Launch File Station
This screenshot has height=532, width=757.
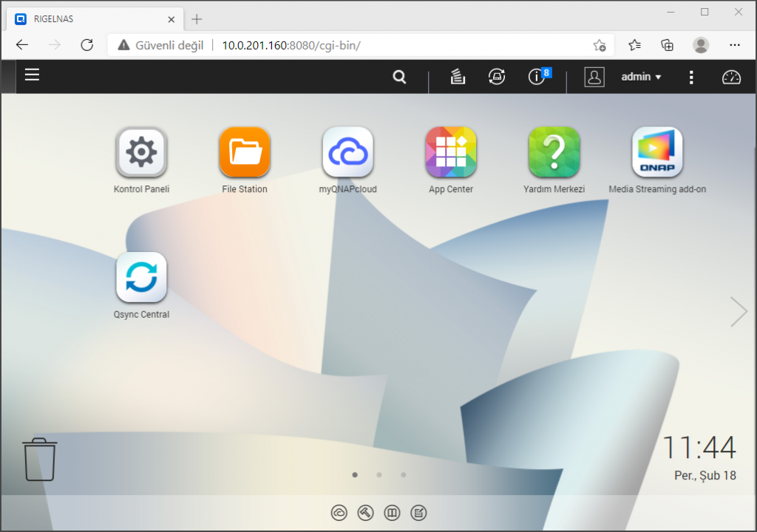pyautogui.click(x=245, y=153)
